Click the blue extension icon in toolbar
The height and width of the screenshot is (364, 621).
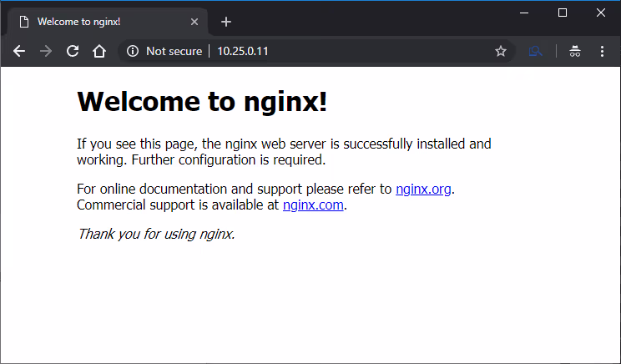[536, 51]
